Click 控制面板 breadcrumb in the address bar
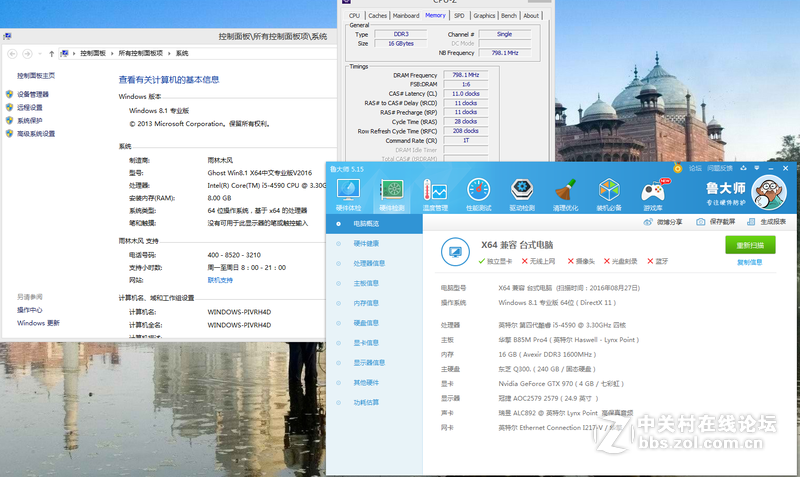Image resolution: width=800 pixels, height=477 pixels. [93, 54]
